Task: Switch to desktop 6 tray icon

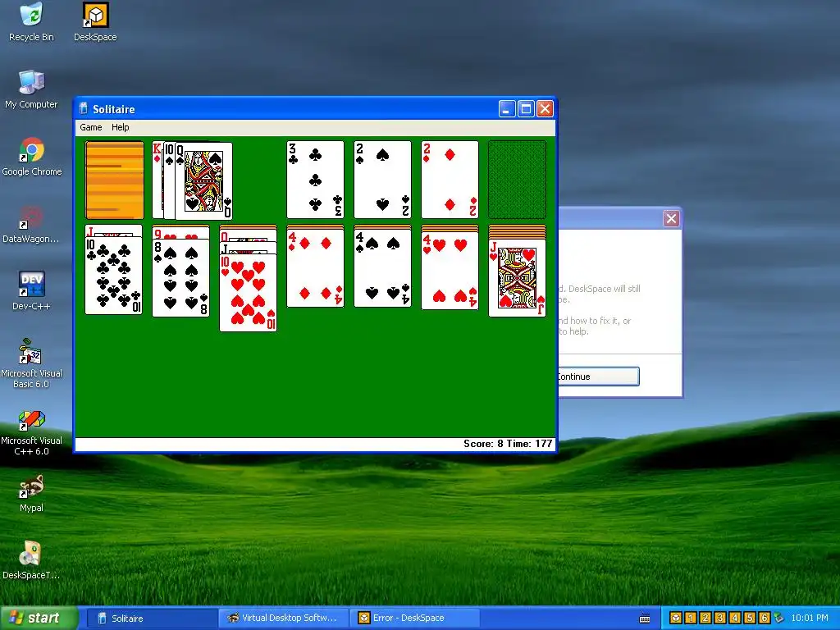Action: [764, 618]
